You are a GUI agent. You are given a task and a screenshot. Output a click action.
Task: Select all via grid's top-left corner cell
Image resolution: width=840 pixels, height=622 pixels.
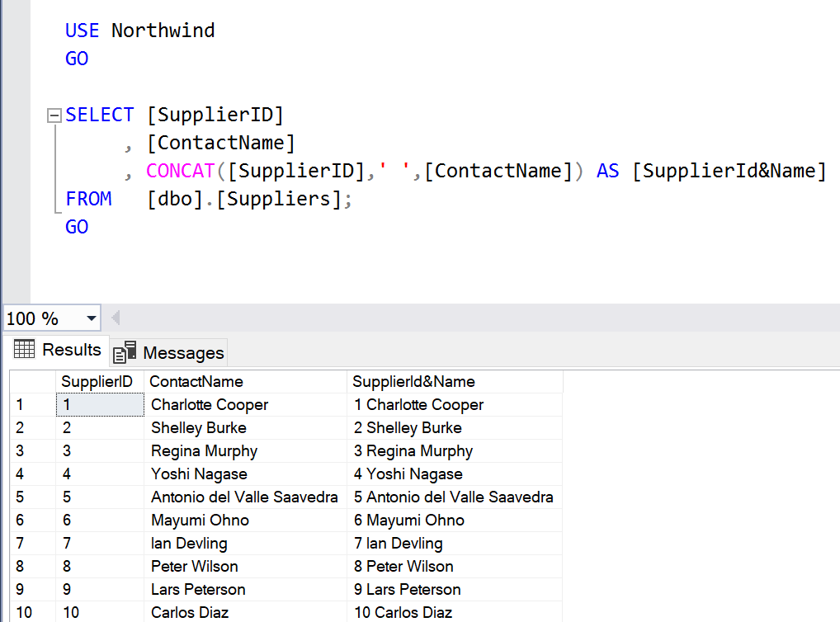click(x=32, y=381)
